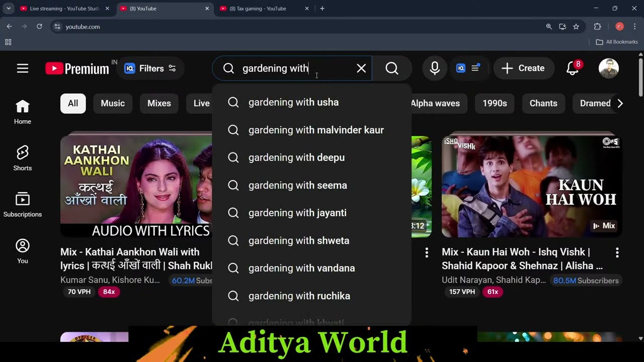The image size is (644, 362).
Task: Open Mix - Kaun Hai Woh title
Action: 523,258
